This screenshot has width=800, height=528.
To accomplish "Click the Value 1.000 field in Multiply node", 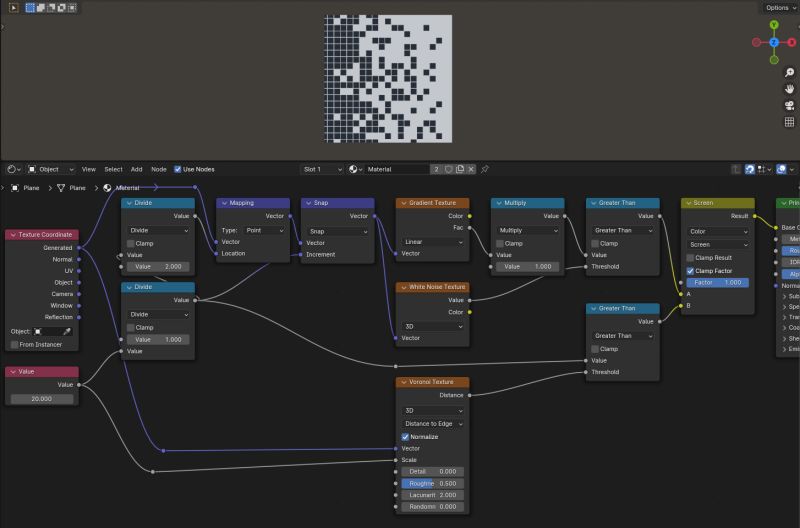I will pyautogui.click(x=528, y=267).
